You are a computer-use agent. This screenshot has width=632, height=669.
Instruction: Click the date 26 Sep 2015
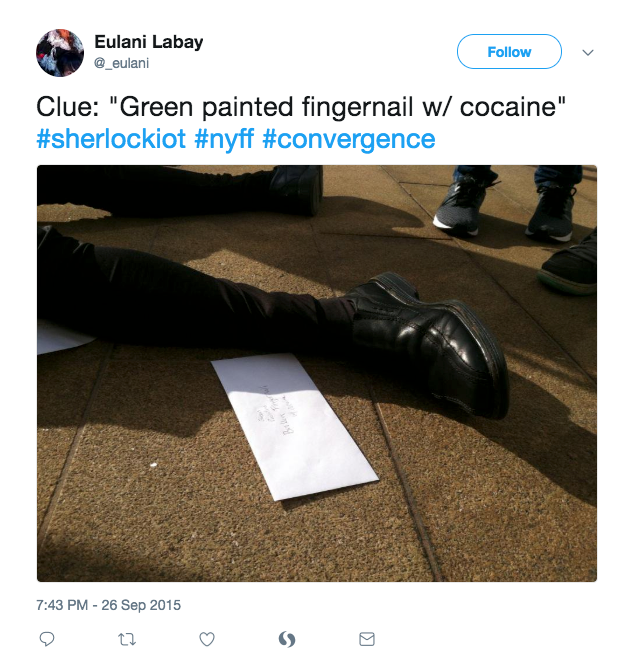point(141,605)
